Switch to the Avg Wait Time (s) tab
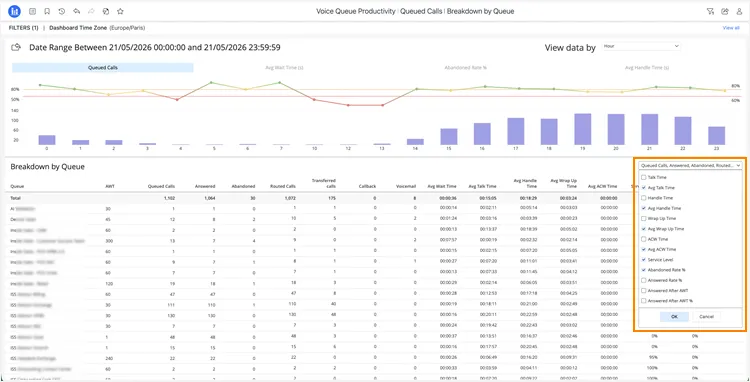Screen dimensions: 750x382 284,68
